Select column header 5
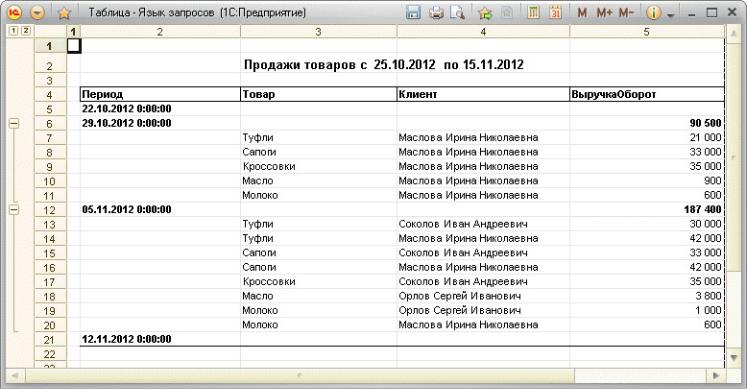 click(x=646, y=32)
